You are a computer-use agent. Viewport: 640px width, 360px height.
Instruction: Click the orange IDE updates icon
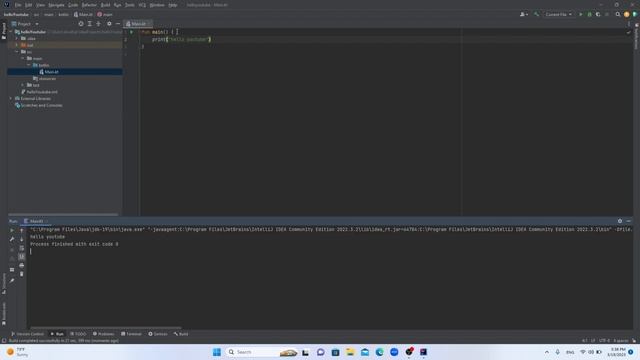tap(627, 14)
